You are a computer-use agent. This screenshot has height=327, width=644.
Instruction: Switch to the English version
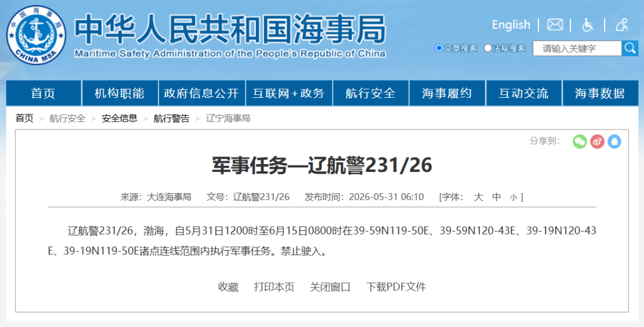(x=511, y=24)
